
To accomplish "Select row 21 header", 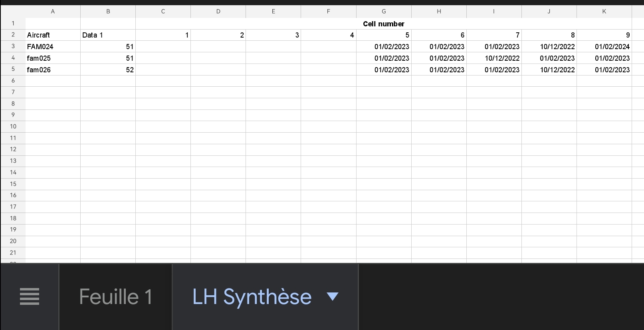I will click(x=13, y=253).
